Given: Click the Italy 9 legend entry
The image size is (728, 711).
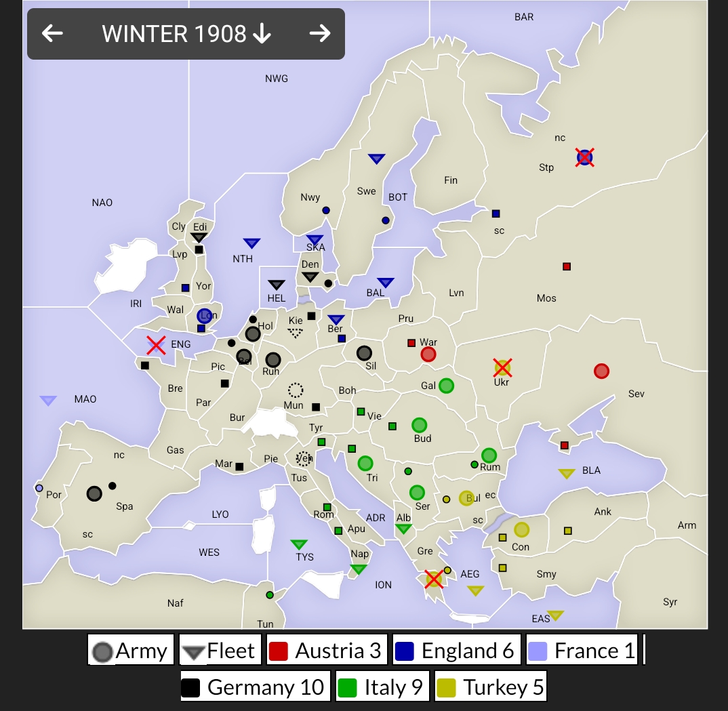Looking at the screenshot, I should tap(383, 687).
